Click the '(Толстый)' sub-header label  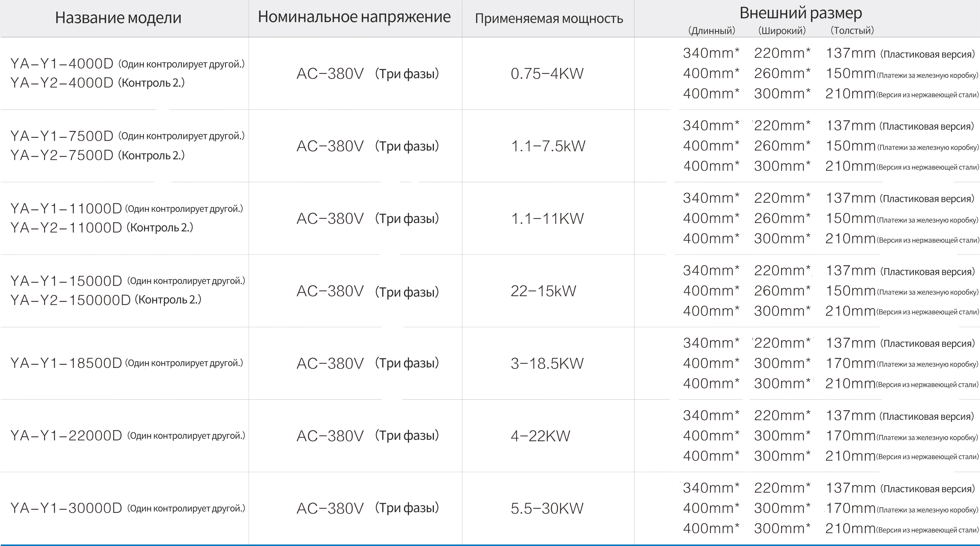[852, 31]
